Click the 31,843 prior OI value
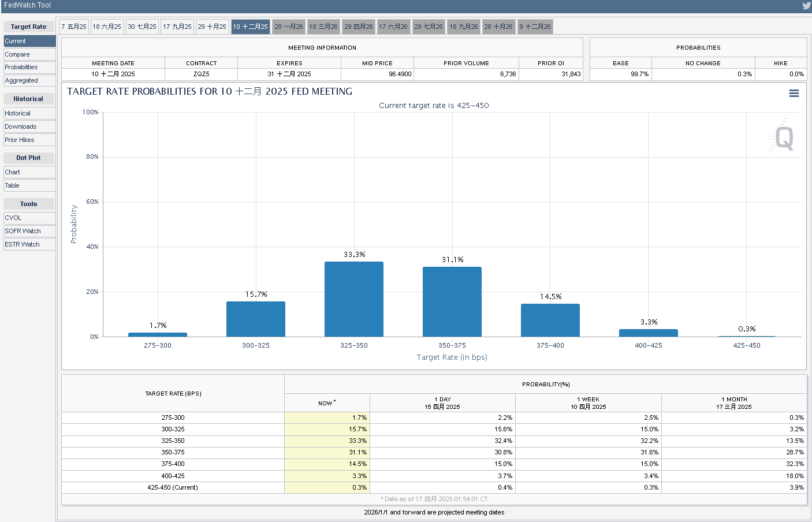The image size is (812, 522). tap(571, 74)
